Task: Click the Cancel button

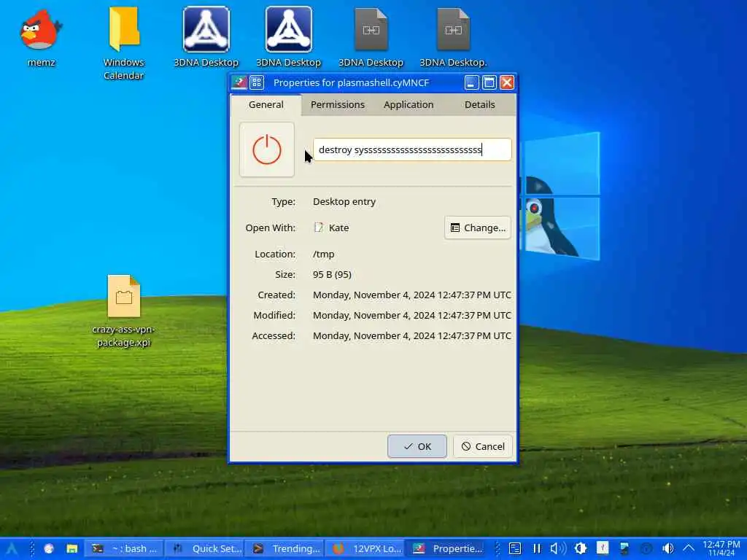Action: point(483,446)
